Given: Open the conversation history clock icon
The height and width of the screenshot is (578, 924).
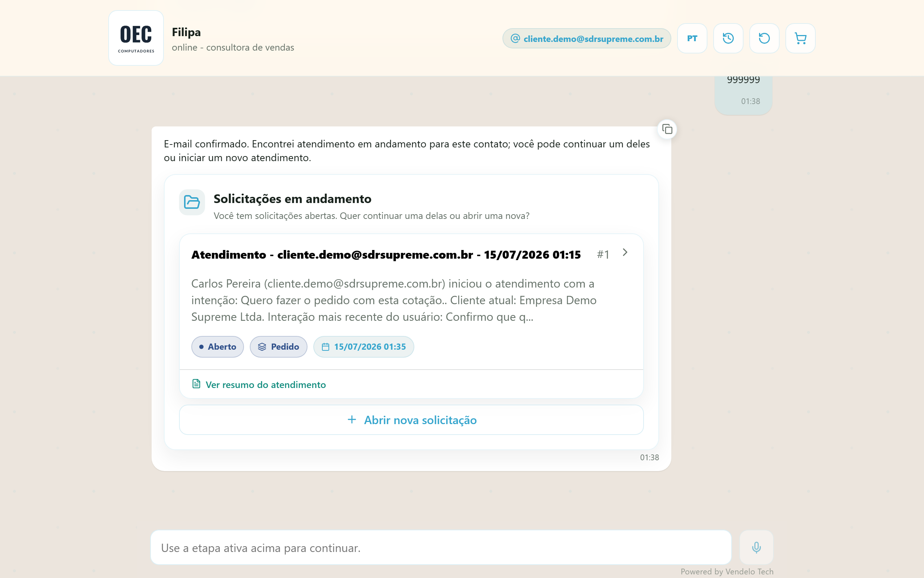Looking at the screenshot, I should pos(728,38).
